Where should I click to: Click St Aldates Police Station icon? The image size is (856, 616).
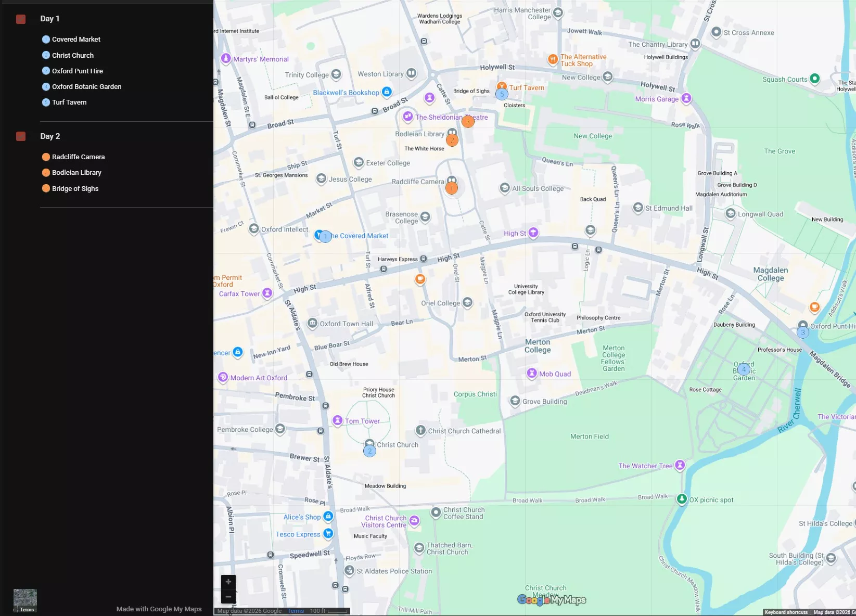point(350,570)
